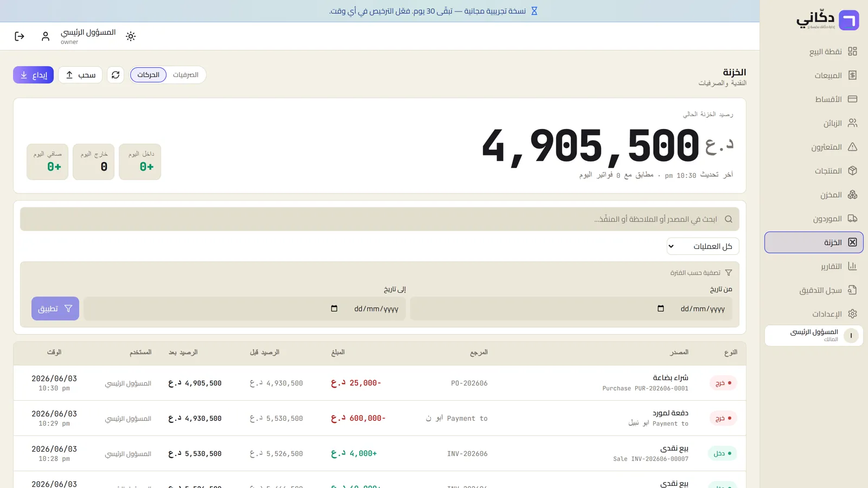
Task: Click the logout icon in header
Action: 20,36
